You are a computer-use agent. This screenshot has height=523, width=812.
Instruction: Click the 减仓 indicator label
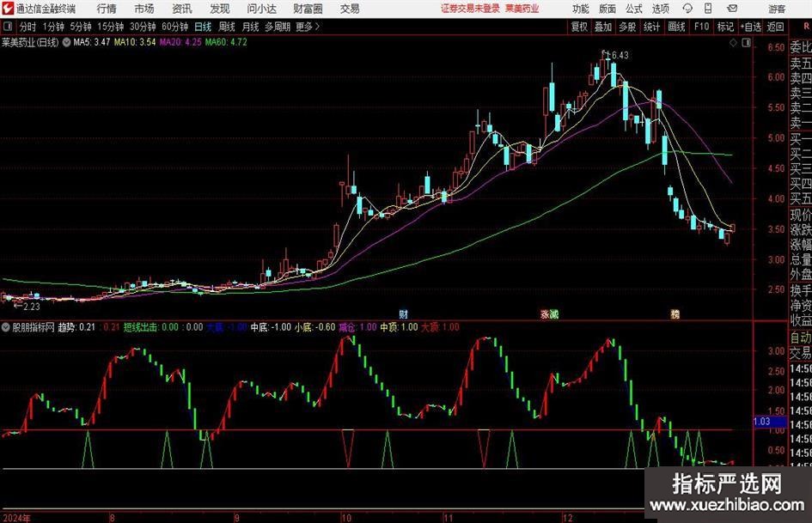(347, 327)
